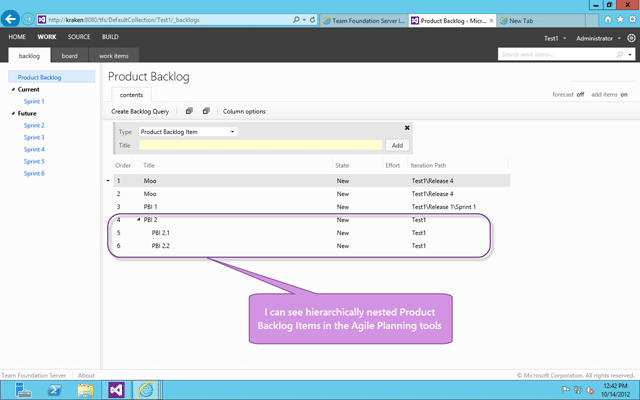Viewport: 640px width, 400px height.
Task: Click the browser back arrow button
Action: coord(10,19)
